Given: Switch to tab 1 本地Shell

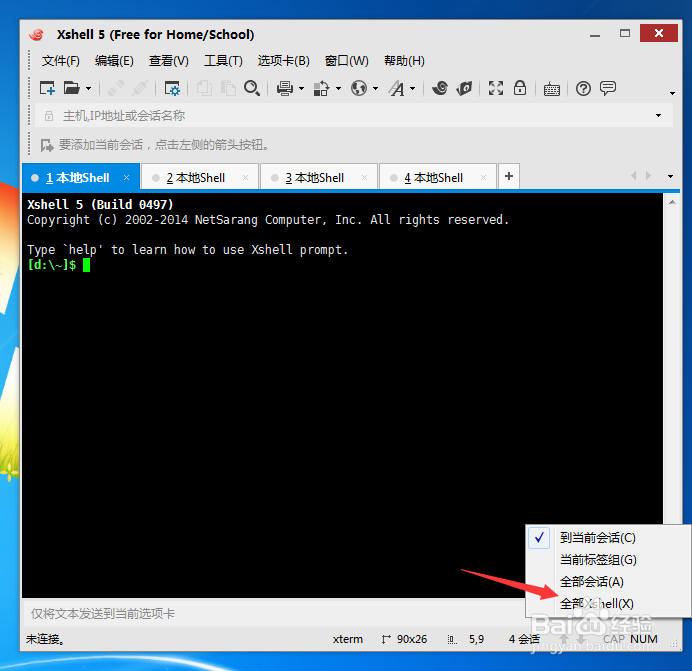Looking at the screenshot, I should pos(81,178).
